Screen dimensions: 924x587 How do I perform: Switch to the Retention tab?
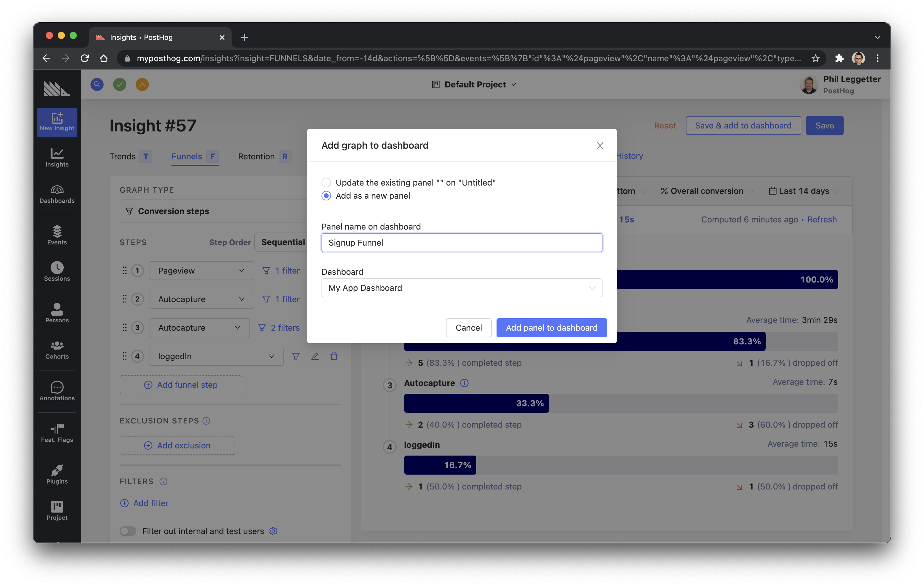[x=256, y=156]
